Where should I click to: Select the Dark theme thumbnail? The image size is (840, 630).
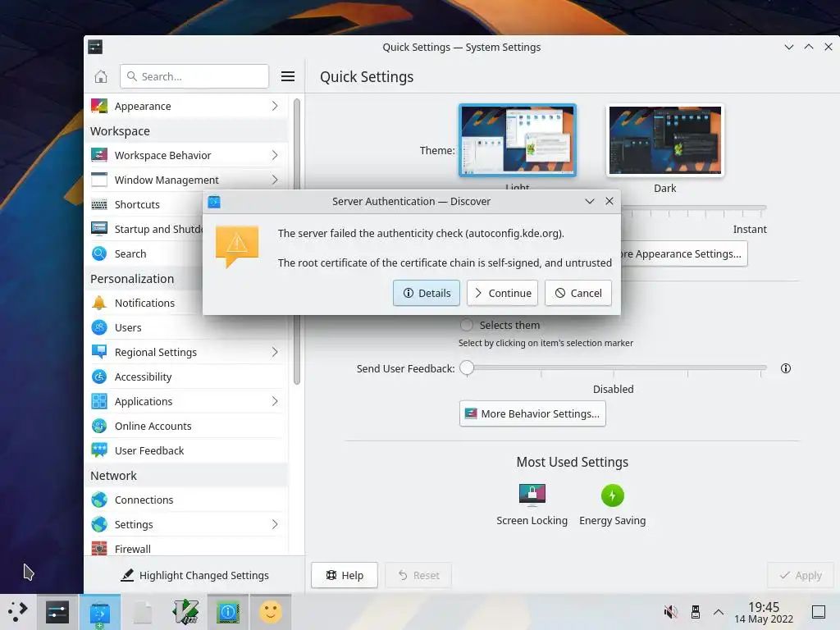click(665, 140)
